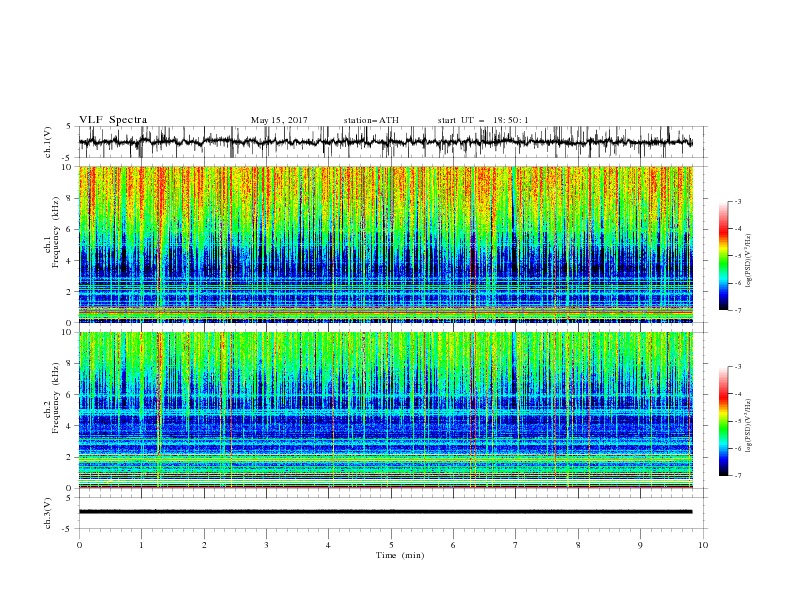The image size is (792, 612).
Task: Click the ch.1 spectrogram color bar
Action: click(723, 256)
